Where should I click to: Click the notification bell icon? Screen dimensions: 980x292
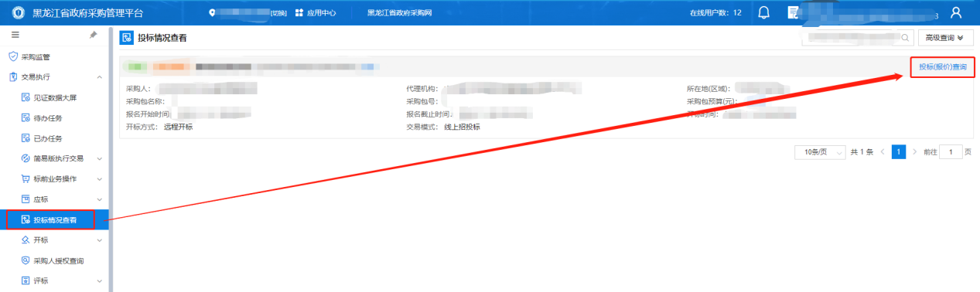pos(764,12)
